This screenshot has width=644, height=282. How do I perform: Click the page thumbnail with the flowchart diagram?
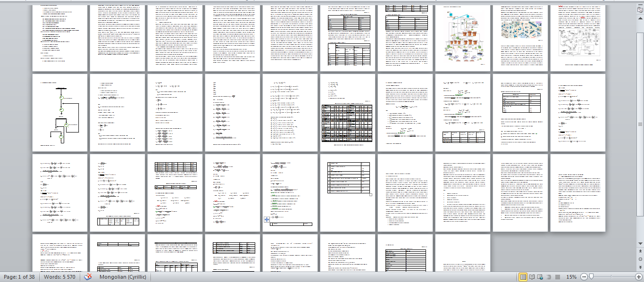tap(60, 112)
